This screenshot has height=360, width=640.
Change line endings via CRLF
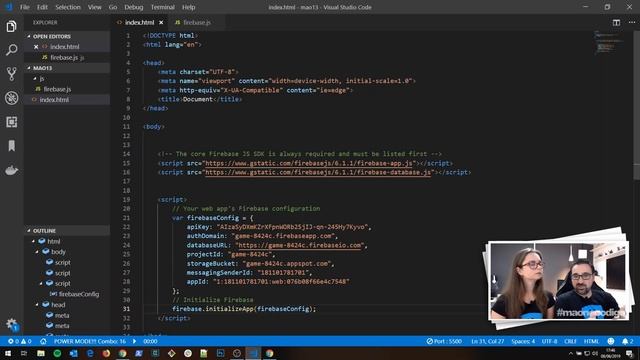click(570, 341)
